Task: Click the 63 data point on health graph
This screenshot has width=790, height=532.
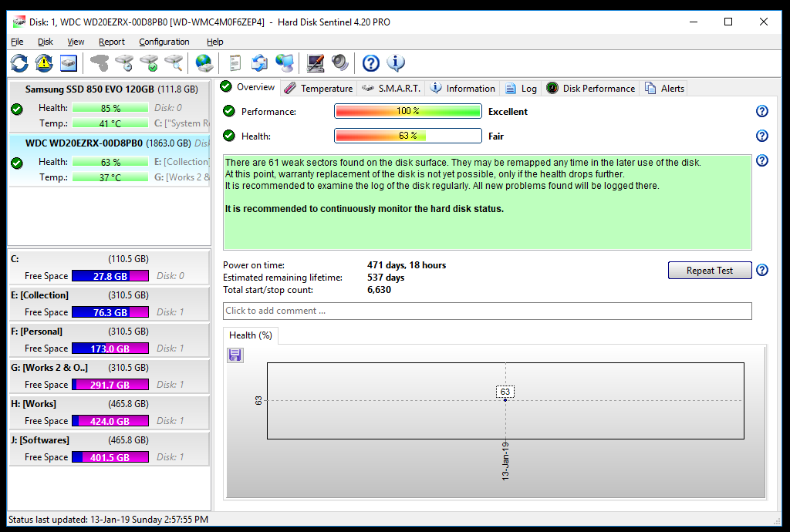Action: [x=505, y=400]
